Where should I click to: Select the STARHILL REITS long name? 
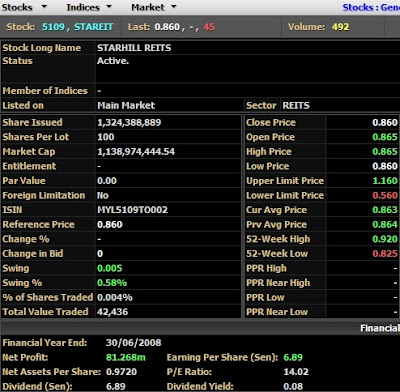click(134, 48)
